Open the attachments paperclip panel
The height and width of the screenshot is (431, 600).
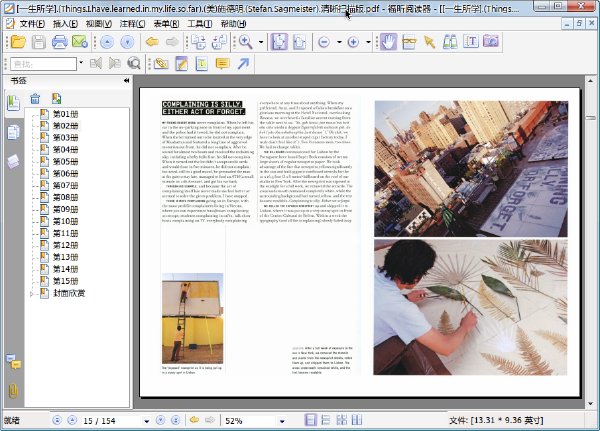pyautogui.click(x=13, y=391)
